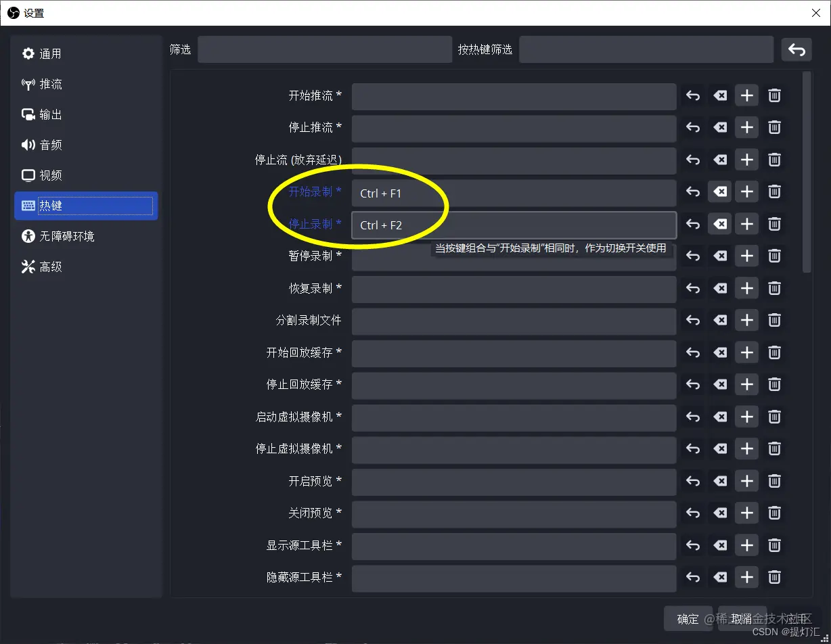Select the 热键 settings section
The image size is (831, 644).
pos(86,206)
